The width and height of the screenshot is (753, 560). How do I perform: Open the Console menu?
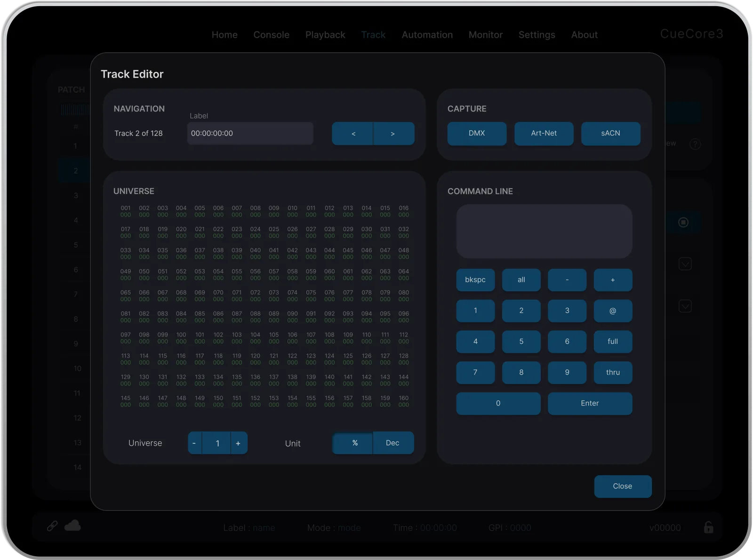[271, 35]
